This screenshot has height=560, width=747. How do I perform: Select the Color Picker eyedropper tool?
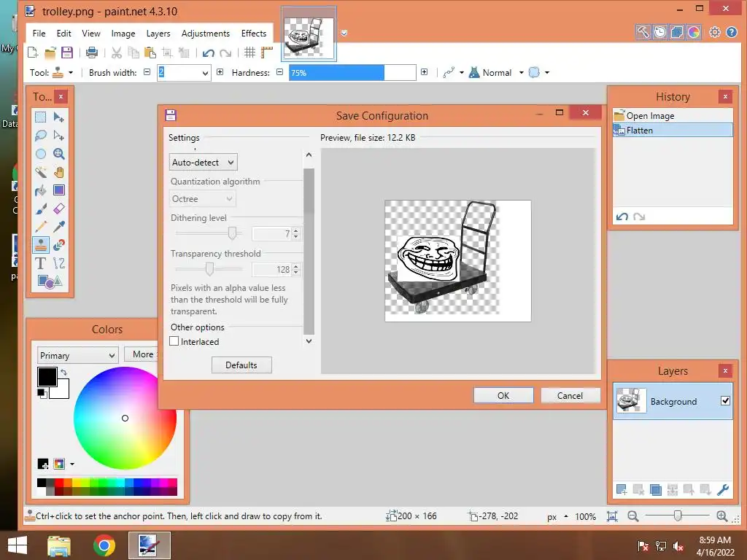coord(58,227)
